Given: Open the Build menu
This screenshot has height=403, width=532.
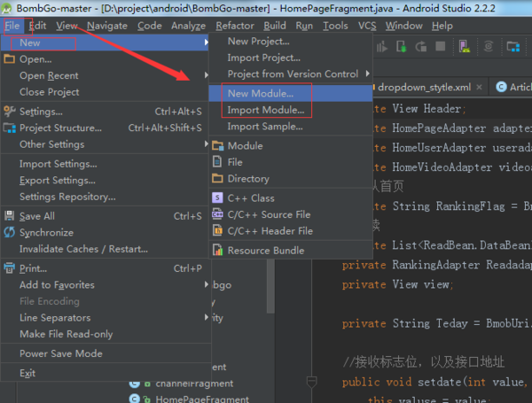Looking at the screenshot, I should click(275, 26).
